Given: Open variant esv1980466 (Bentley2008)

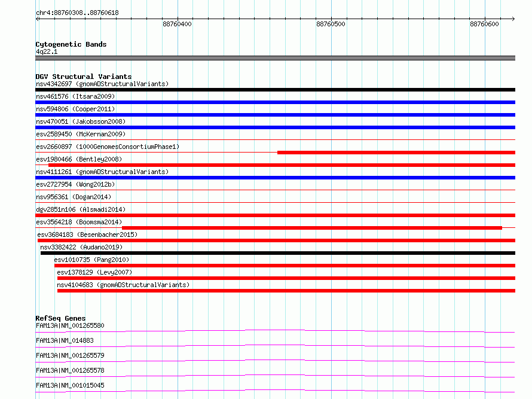Looking at the screenshot, I should coord(79,159).
